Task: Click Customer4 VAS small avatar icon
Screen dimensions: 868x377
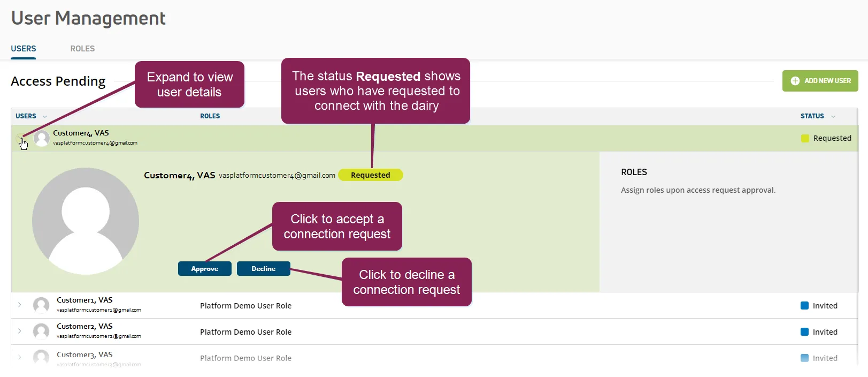Action: click(42, 138)
